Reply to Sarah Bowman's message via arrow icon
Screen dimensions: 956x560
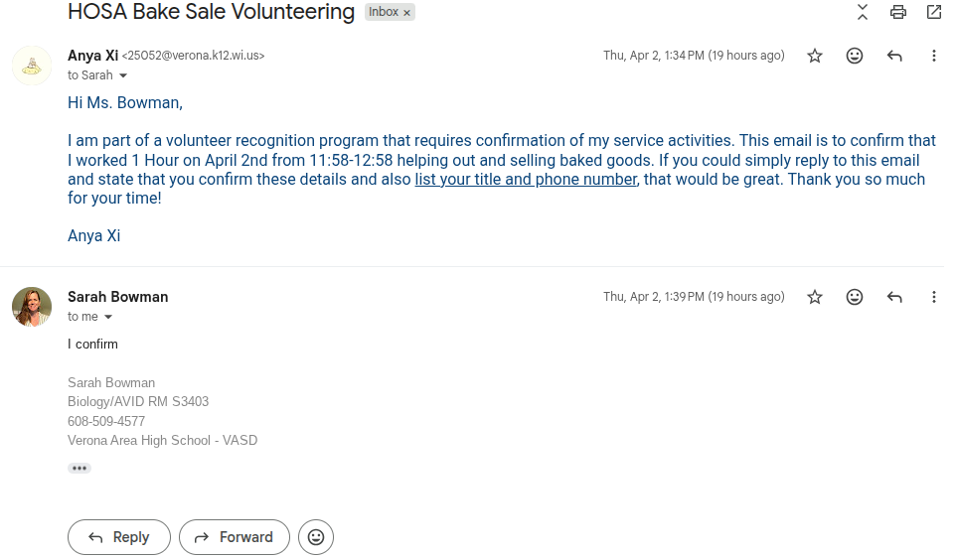pos(894,297)
